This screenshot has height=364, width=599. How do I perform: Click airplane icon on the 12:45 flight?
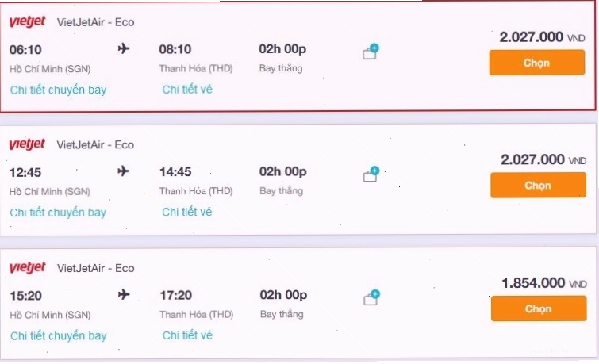(x=123, y=171)
